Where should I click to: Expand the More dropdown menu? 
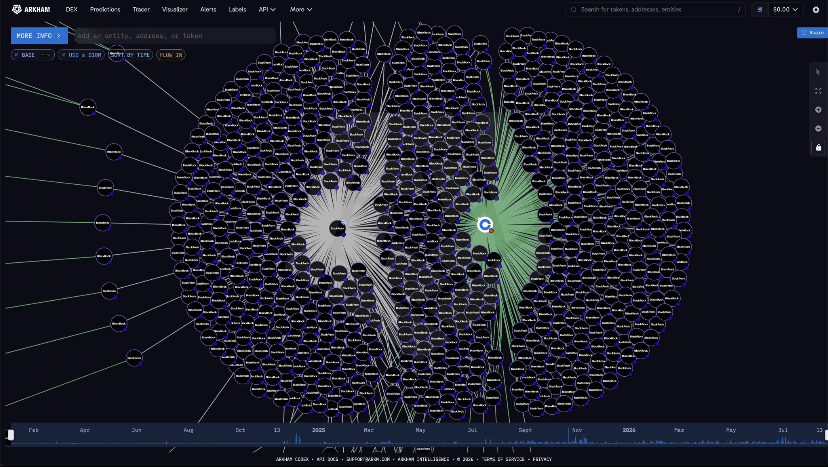[x=300, y=10]
